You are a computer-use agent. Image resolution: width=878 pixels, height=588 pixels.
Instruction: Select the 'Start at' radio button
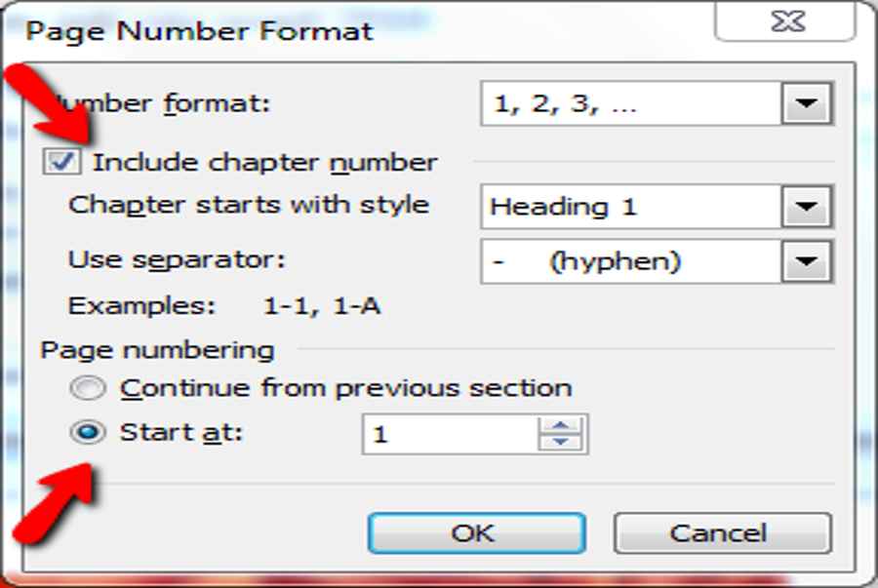coord(88,432)
